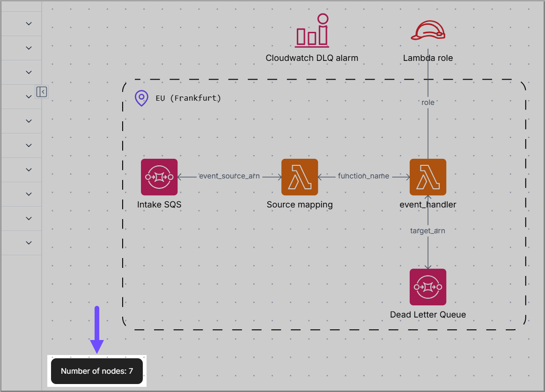This screenshot has height=392, width=545.
Task: Expand the third sidebar chevron from top
Action: 29,72
